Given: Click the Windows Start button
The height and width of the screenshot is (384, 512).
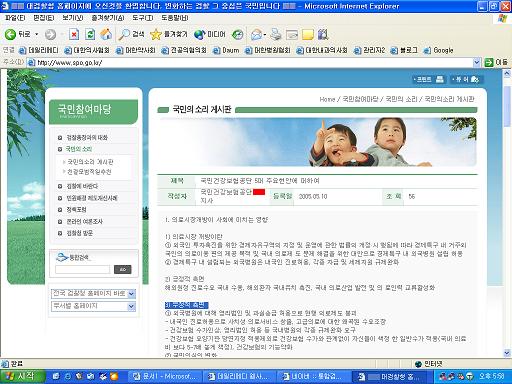Looking at the screenshot, I should click(23, 376).
